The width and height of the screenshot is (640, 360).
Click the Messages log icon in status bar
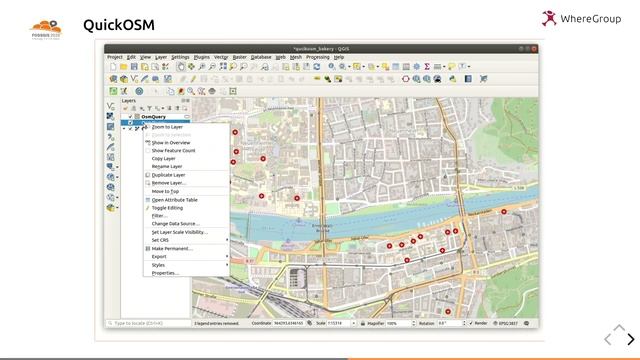[527, 323]
